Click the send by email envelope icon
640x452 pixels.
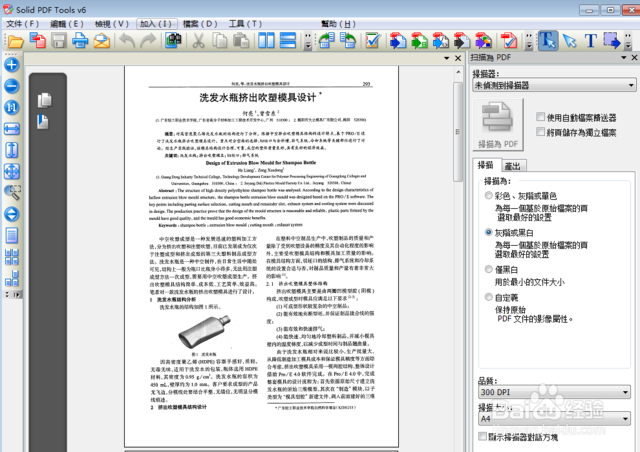[102, 41]
